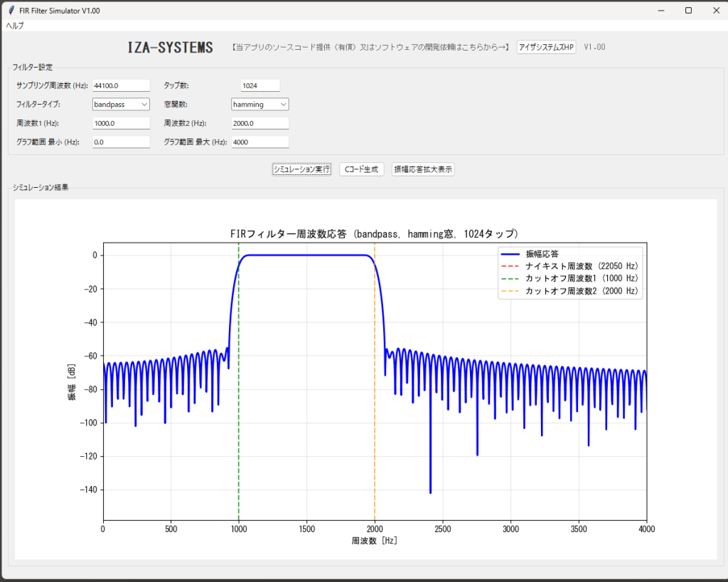
Task: Open the アイザシステムズHP link button
Action: point(546,47)
